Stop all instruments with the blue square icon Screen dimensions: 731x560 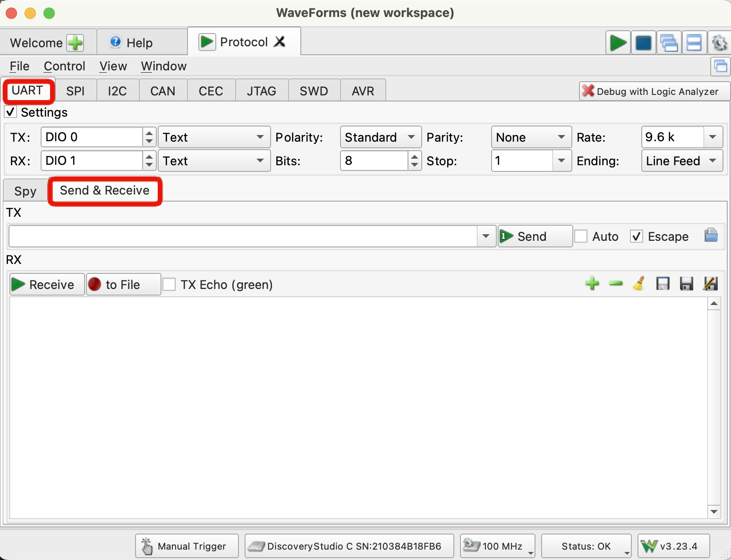tap(644, 43)
